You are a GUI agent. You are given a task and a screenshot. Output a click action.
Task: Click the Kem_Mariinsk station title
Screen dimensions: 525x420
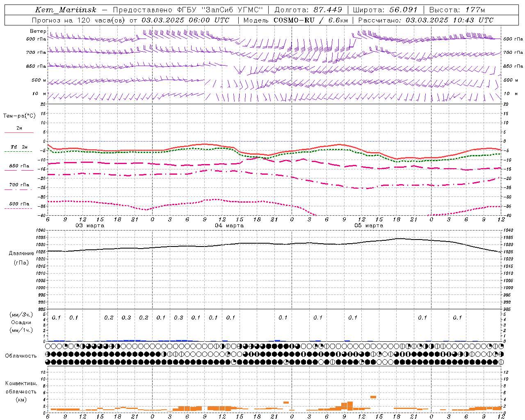(x=66, y=10)
